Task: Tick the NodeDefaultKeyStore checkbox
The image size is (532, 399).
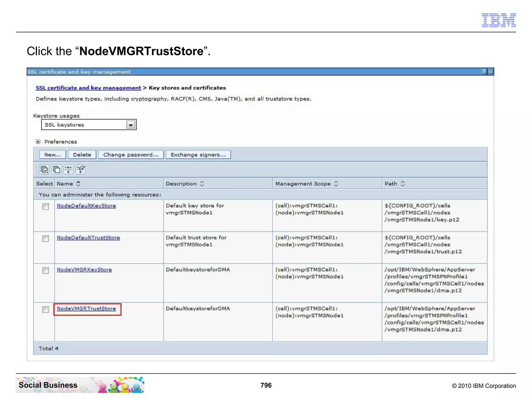Action: 45,207
